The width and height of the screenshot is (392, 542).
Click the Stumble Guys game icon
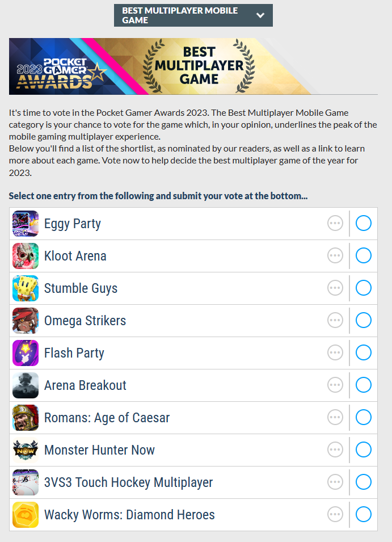pos(26,288)
